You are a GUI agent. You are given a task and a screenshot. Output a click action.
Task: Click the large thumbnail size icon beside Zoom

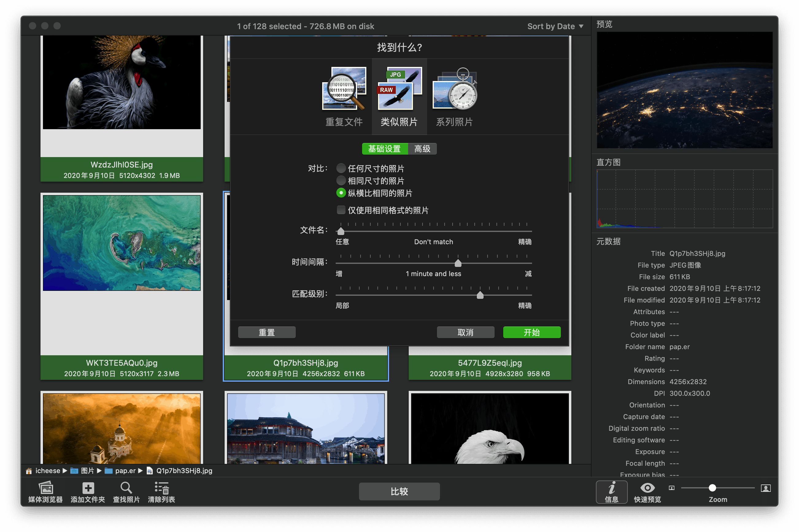click(766, 488)
